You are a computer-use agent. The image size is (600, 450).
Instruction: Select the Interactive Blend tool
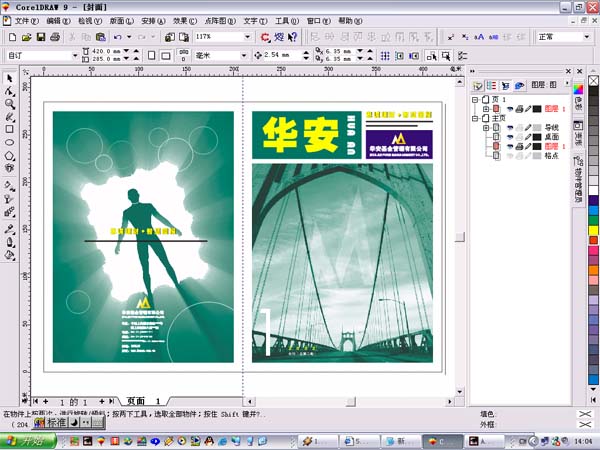point(10,212)
